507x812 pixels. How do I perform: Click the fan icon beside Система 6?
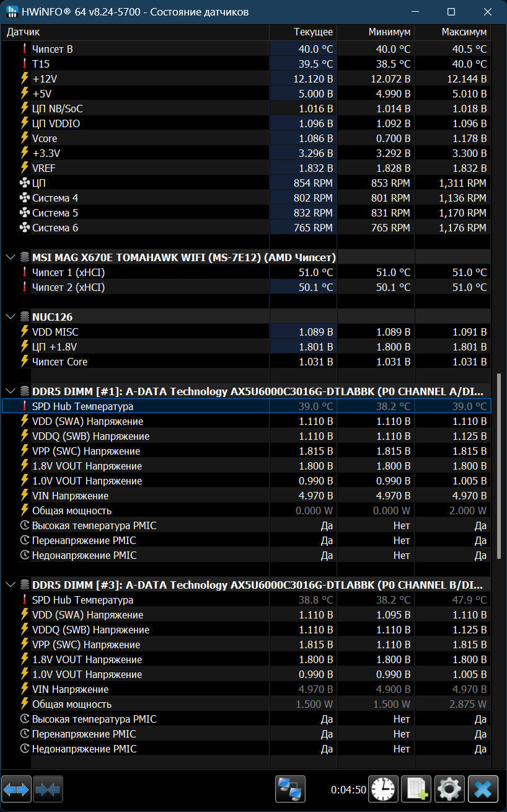click(25, 228)
